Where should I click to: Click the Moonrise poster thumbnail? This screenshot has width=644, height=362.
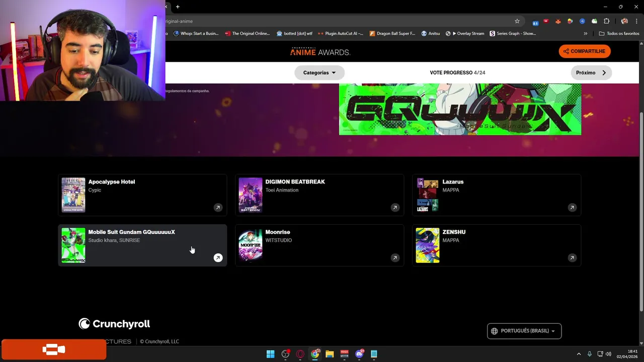pyautogui.click(x=251, y=245)
